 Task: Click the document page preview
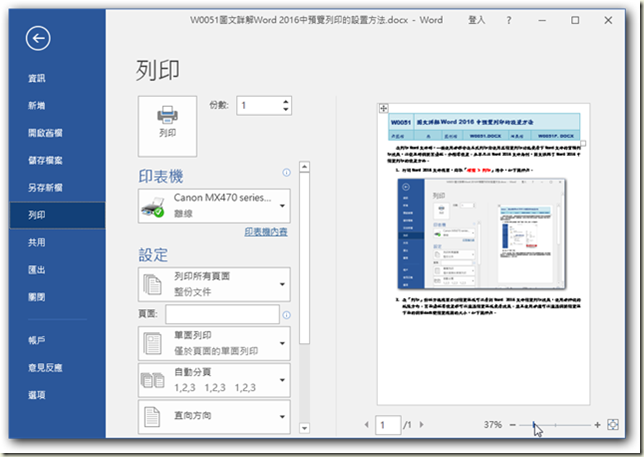click(483, 255)
